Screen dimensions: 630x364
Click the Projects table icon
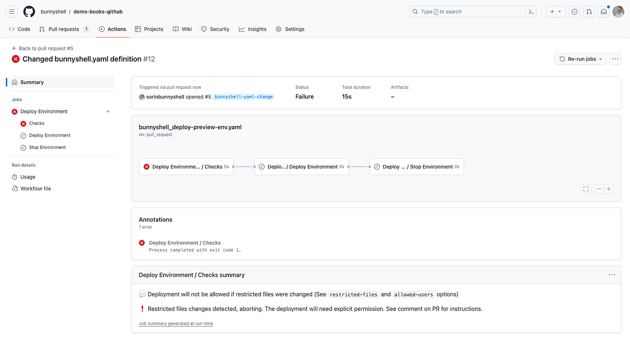138,29
